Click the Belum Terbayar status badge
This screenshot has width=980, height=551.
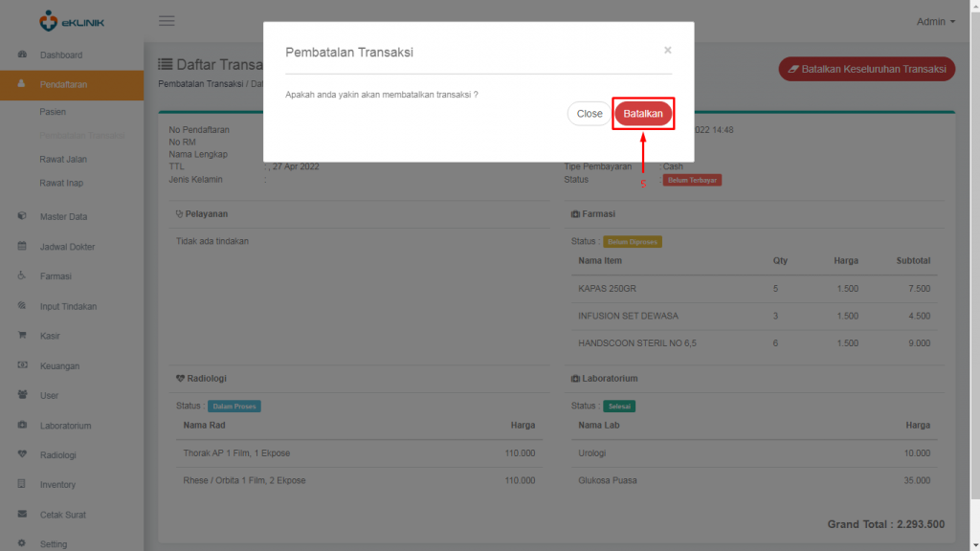(690, 179)
